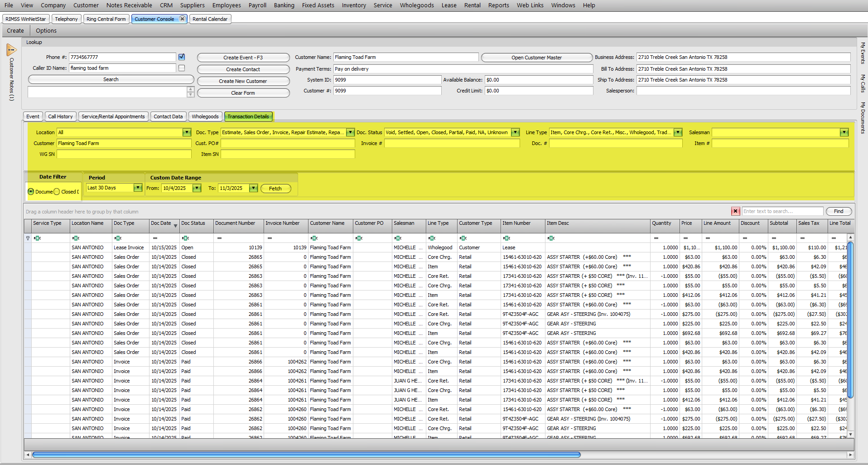Click filter condition icon under Item Number column

pos(506,238)
